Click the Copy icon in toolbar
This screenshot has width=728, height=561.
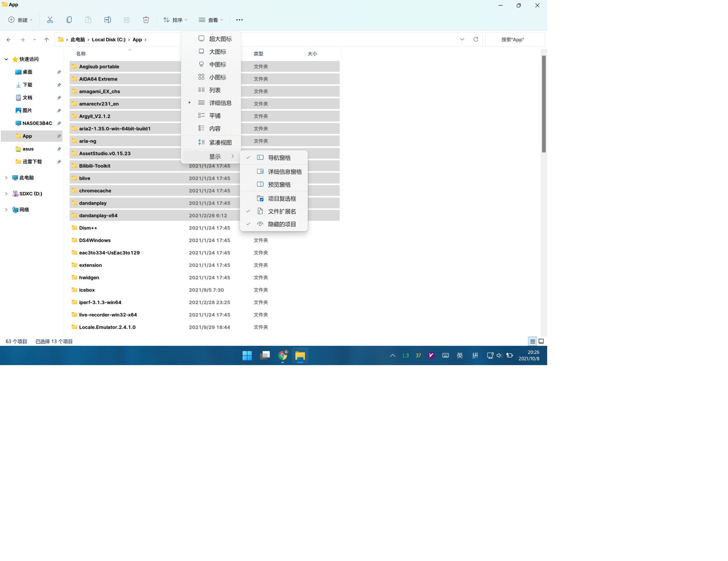(x=69, y=20)
